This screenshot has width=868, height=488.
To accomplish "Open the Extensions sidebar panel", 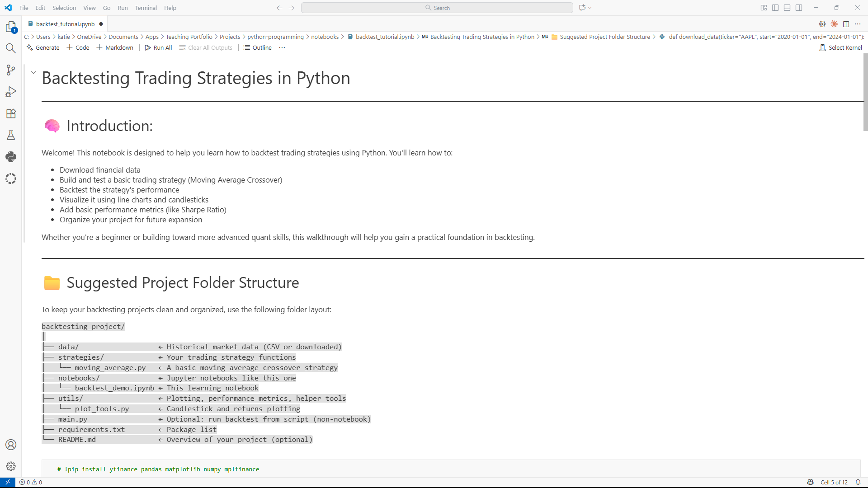I will coord(11,113).
